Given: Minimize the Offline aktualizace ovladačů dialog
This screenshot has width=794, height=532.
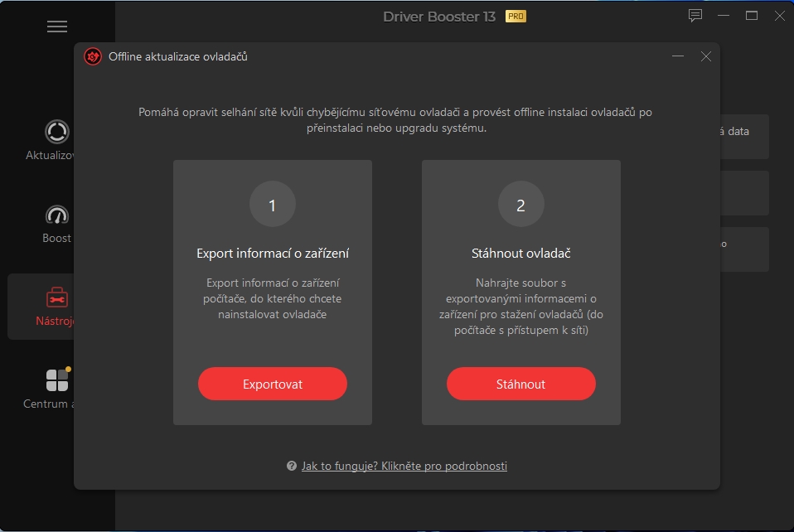Looking at the screenshot, I should 678,56.
